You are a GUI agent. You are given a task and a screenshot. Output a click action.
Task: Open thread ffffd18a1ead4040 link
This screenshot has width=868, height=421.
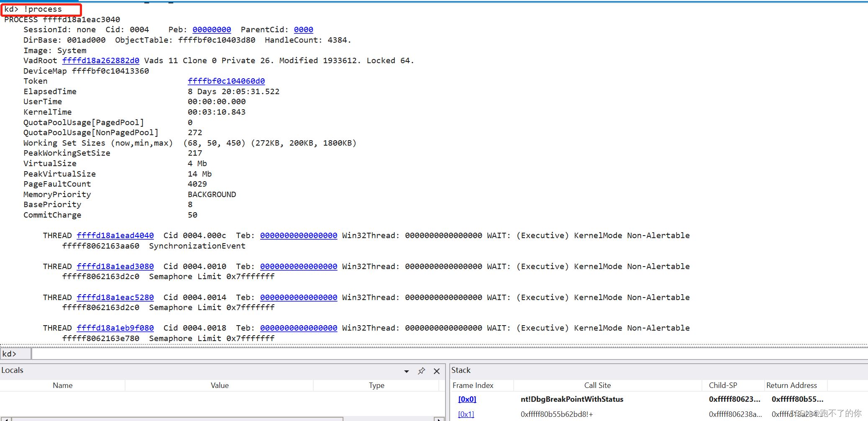[x=115, y=236]
